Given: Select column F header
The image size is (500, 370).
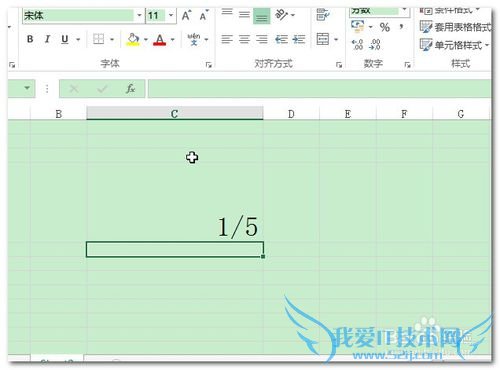Looking at the screenshot, I should (x=404, y=114).
